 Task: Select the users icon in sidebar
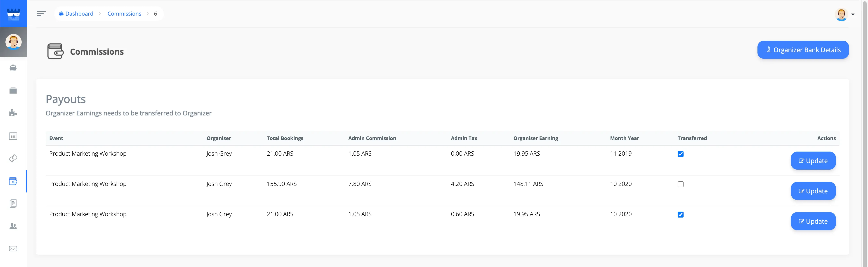point(13,226)
